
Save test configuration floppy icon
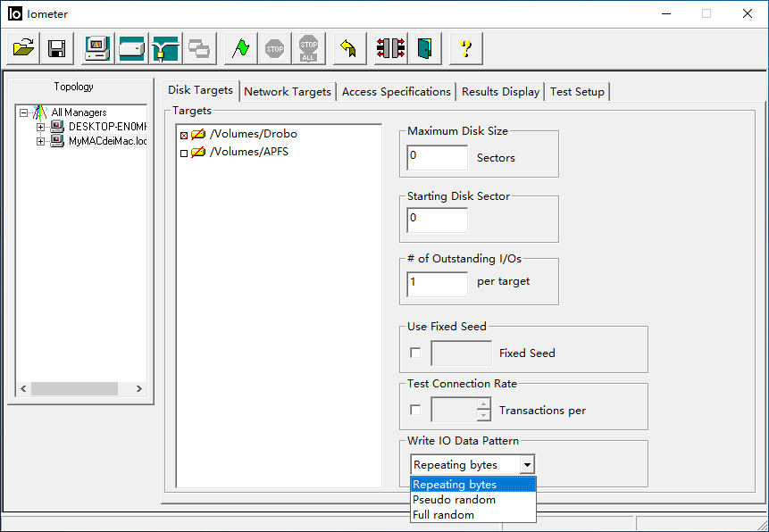pyautogui.click(x=57, y=48)
